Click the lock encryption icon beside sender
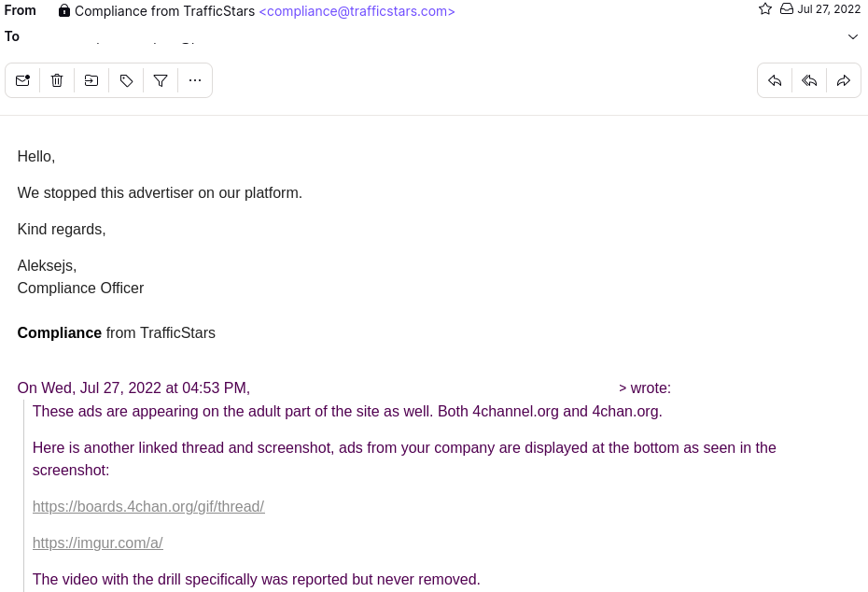 pyautogui.click(x=63, y=11)
